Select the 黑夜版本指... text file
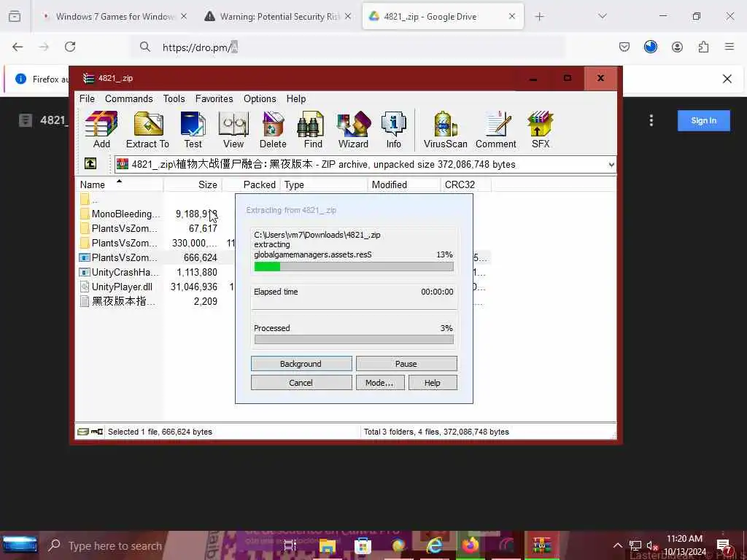The width and height of the screenshot is (747, 560). (x=119, y=301)
